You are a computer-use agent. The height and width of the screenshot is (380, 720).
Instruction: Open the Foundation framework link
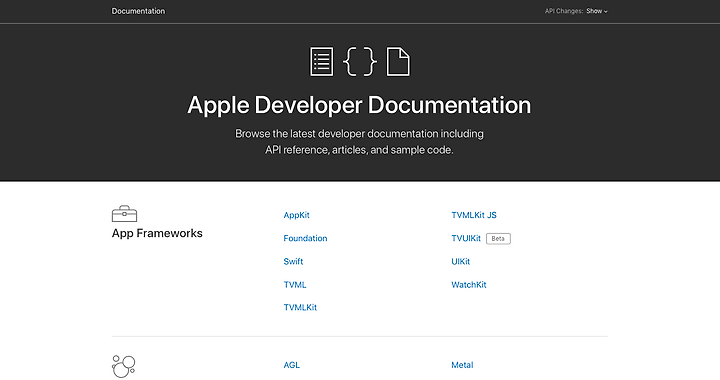tap(305, 238)
